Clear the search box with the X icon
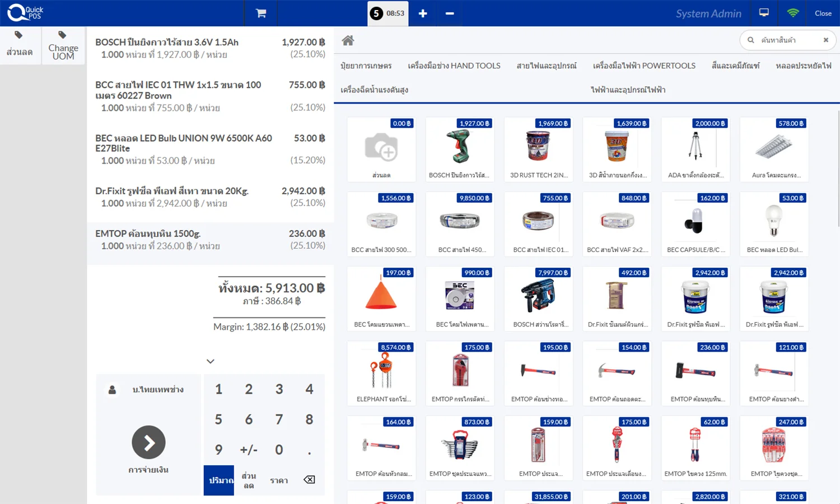 (826, 40)
